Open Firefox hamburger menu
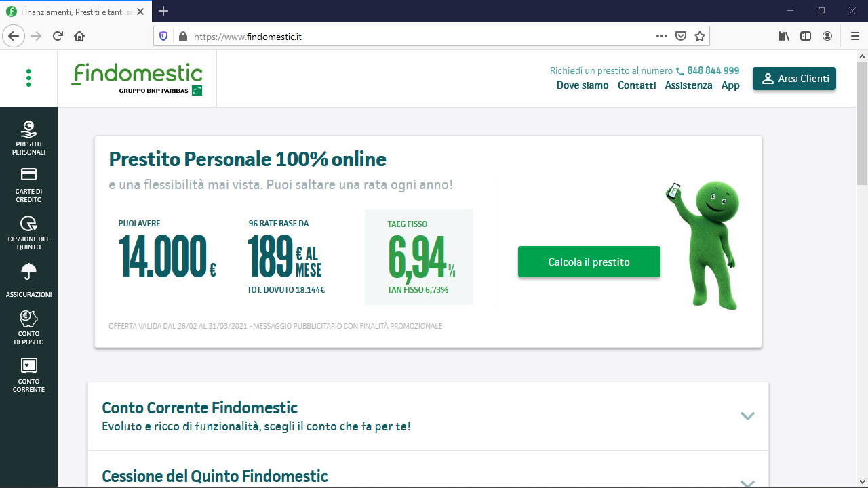Image resolution: width=868 pixels, height=488 pixels. pyautogui.click(x=854, y=37)
